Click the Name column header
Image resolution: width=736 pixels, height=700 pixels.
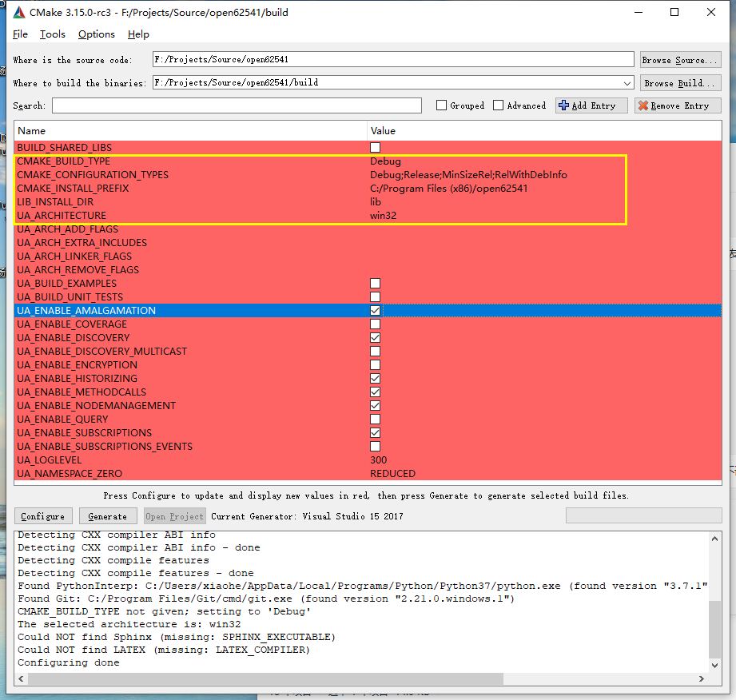point(190,130)
